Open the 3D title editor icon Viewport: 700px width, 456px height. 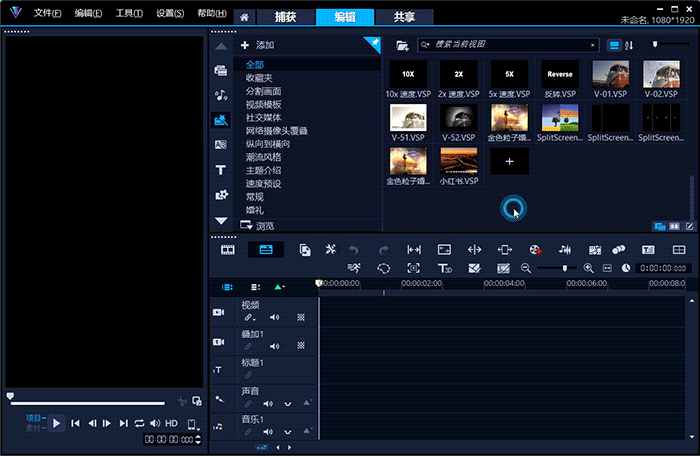click(x=446, y=268)
